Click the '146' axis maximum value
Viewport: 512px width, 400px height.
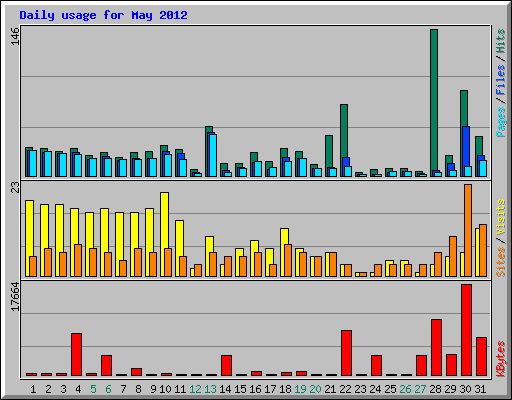click(15, 37)
